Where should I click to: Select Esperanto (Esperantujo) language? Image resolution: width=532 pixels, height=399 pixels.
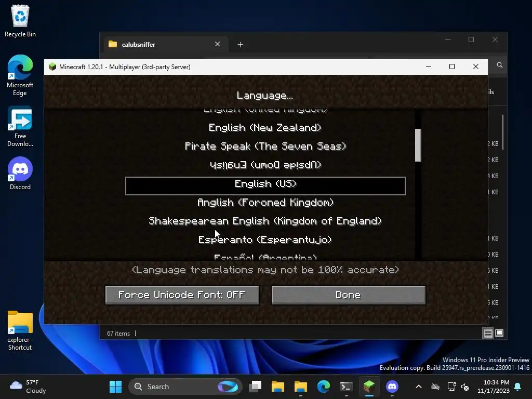pyautogui.click(x=265, y=240)
